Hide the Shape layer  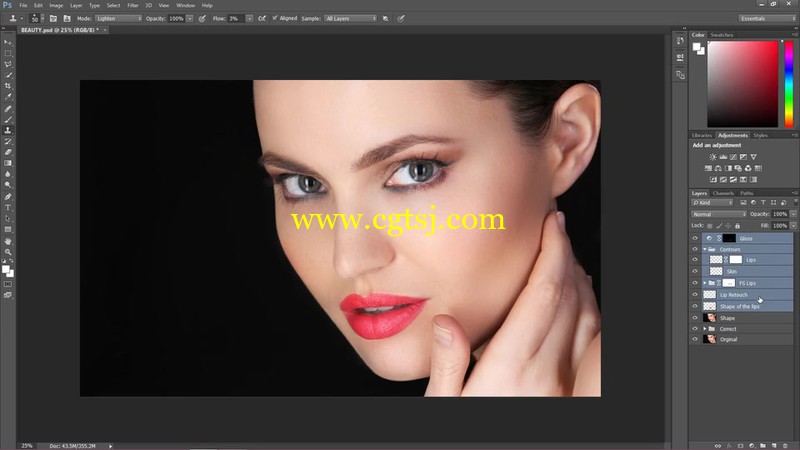pyautogui.click(x=695, y=318)
